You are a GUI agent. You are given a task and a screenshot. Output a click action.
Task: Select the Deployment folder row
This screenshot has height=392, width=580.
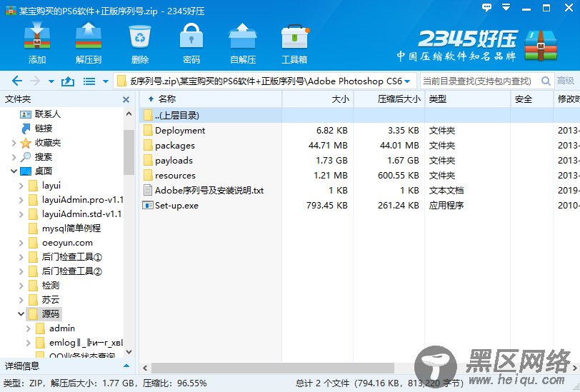point(359,130)
